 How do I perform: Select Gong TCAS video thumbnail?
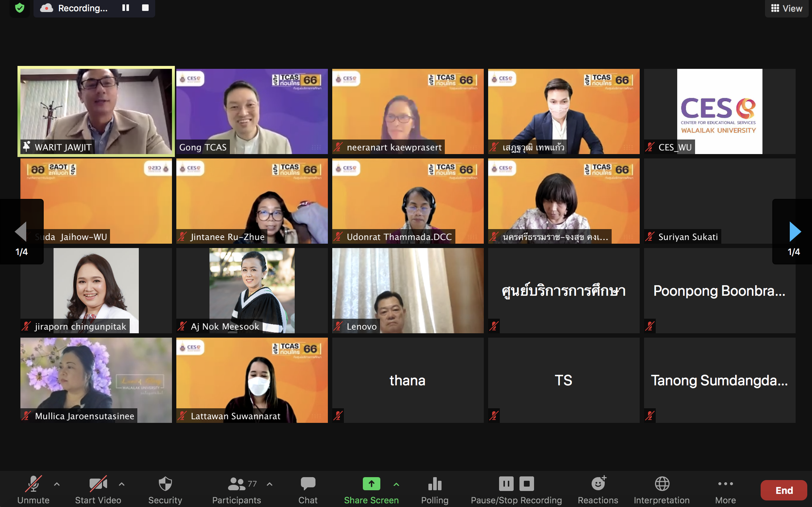pos(252,111)
